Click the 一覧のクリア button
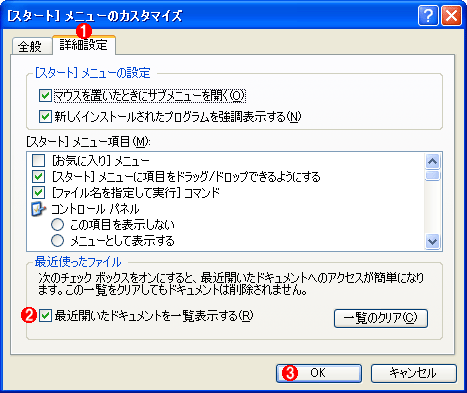This screenshot has height=393, width=467. click(381, 318)
